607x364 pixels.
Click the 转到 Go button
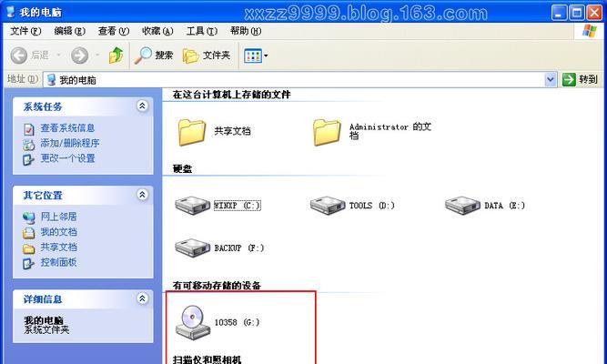coord(581,80)
